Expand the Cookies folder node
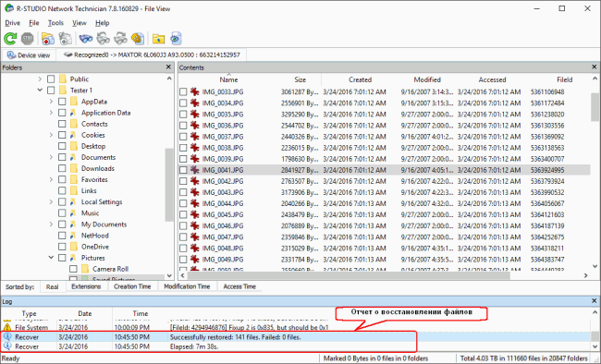 tap(51, 135)
